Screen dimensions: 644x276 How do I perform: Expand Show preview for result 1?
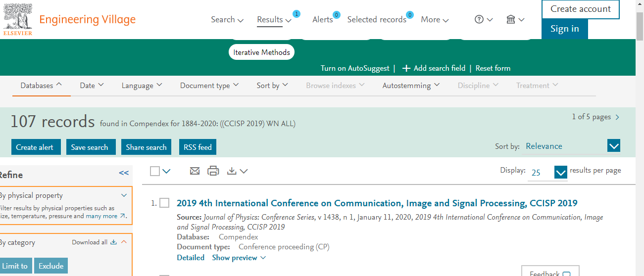pos(239,258)
